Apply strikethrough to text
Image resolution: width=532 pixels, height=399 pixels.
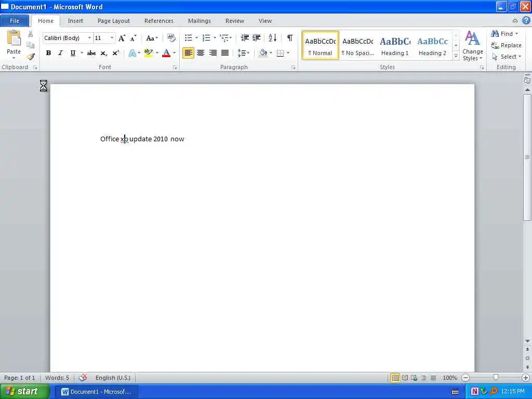pyautogui.click(x=91, y=54)
